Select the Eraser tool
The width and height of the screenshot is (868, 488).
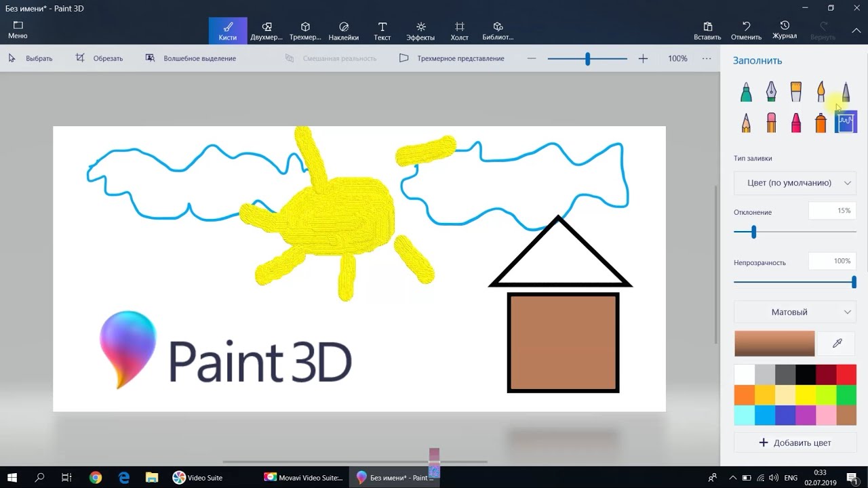point(771,123)
